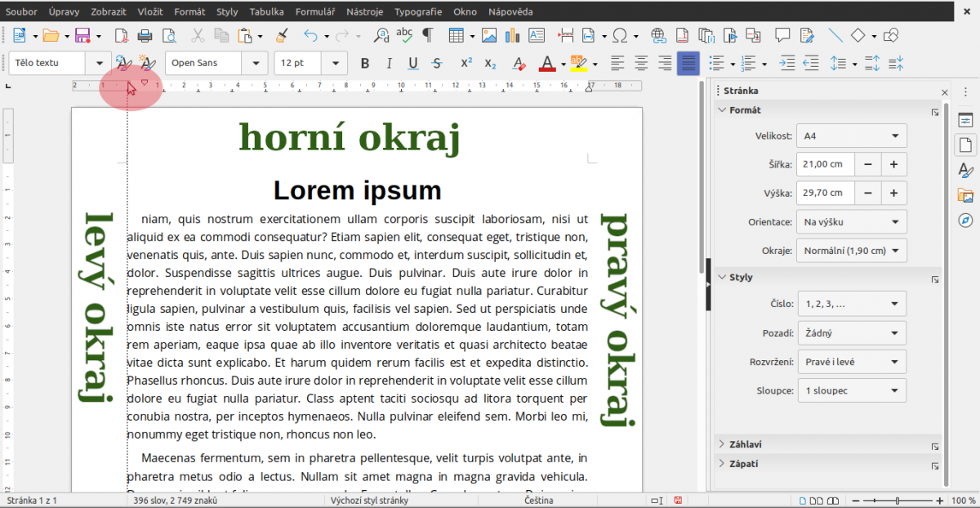The height and width of the screenshot is (508, 980).
Task: Insert a comment
Action: (x=782, y=36)
